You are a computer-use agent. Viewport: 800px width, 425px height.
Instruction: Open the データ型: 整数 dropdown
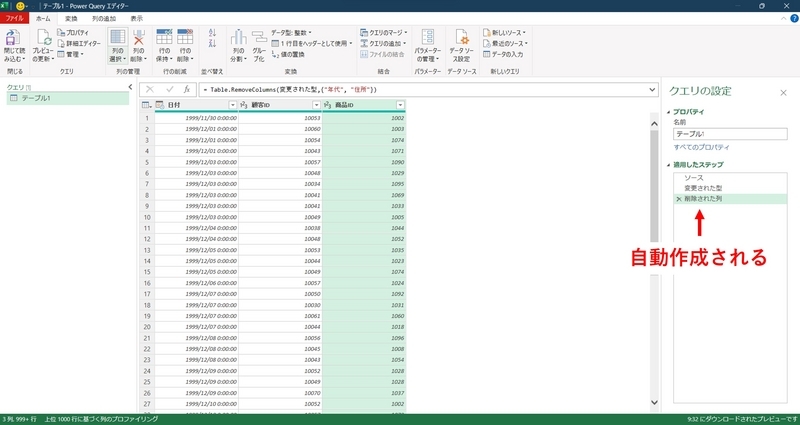coord(291,33)
